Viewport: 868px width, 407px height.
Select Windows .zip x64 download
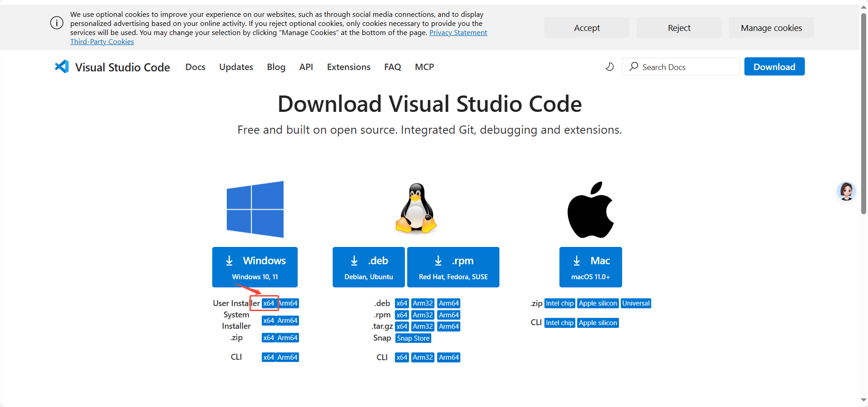point(269,338)
